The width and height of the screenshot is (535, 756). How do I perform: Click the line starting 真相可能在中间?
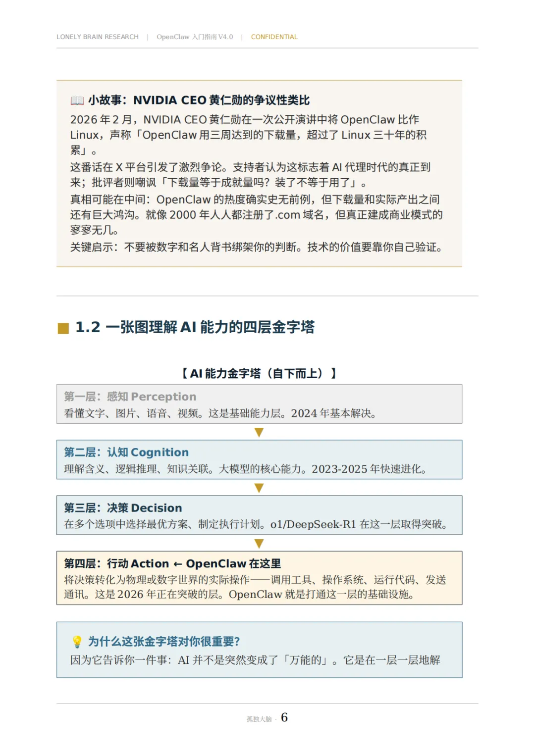click(255, 200)
